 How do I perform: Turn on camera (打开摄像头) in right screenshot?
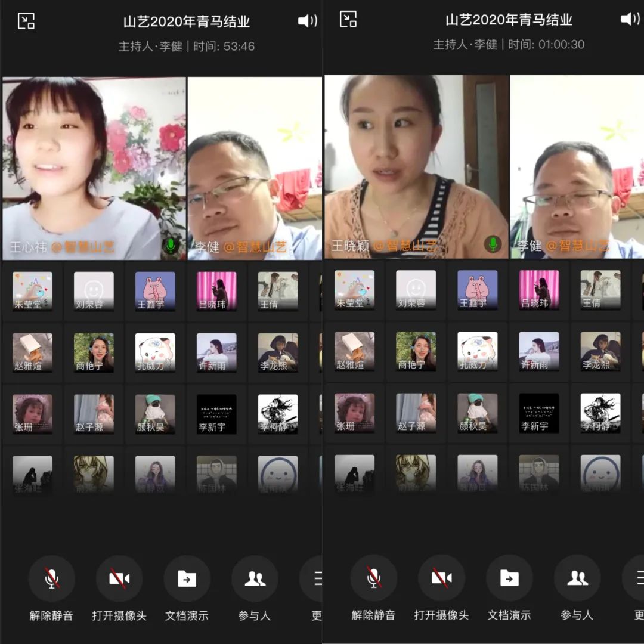tap(441, 578)
